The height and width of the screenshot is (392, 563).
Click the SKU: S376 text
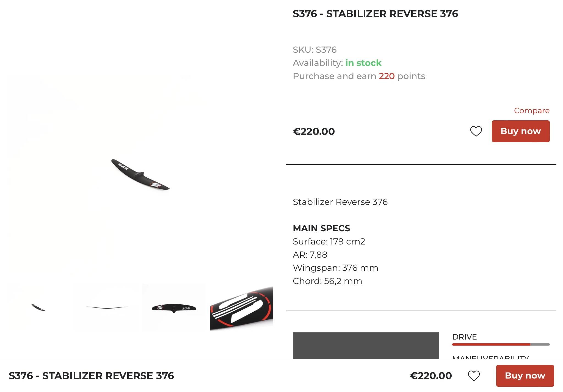[x=314, y=50]
